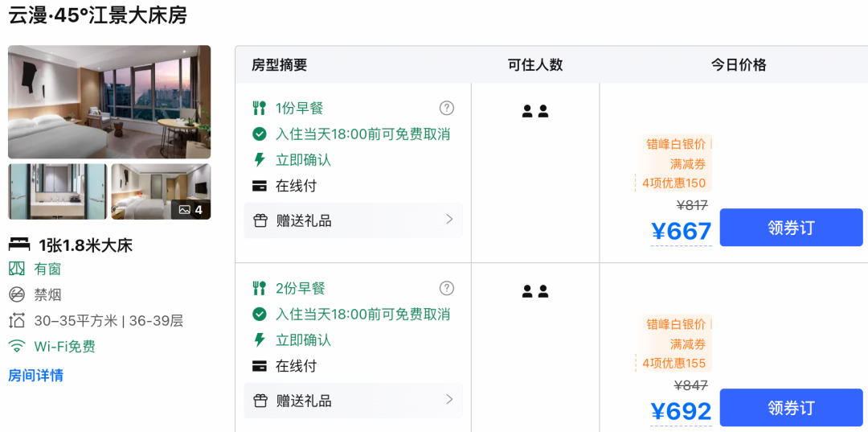Click the gift icon in second 赠送礼品 row
Screen dimensions: 868x432
coord(260,401)
